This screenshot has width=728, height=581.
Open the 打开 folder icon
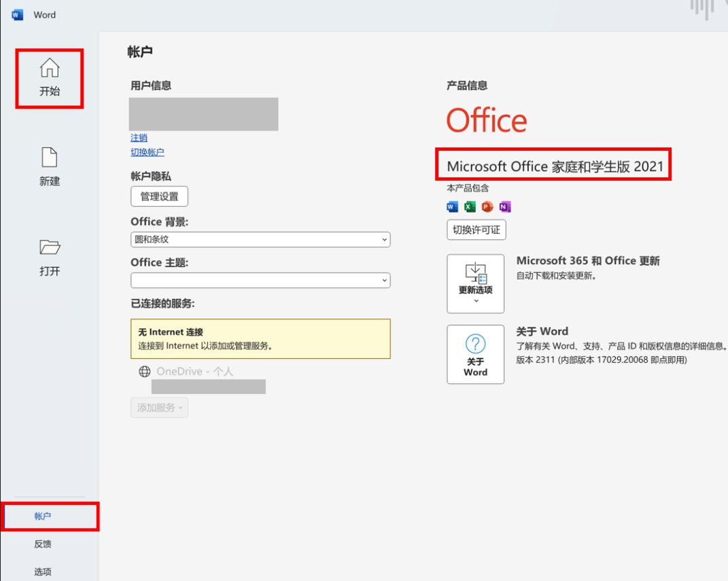(x=50, y=247)
